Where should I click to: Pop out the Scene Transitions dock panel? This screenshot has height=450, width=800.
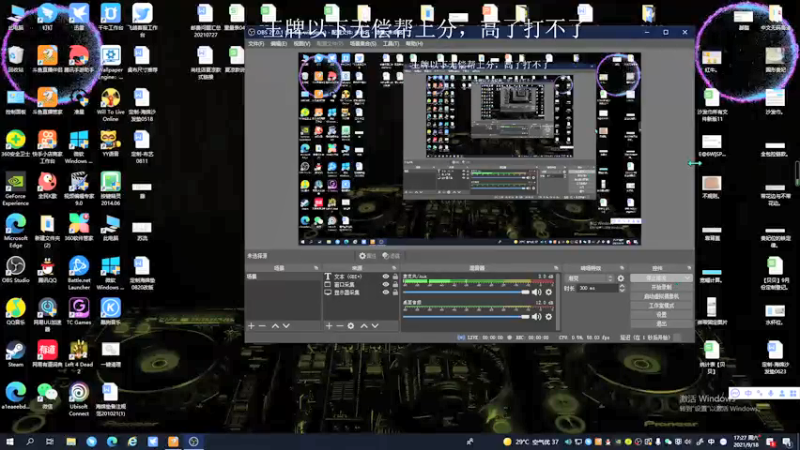click(x=621, y=268)
